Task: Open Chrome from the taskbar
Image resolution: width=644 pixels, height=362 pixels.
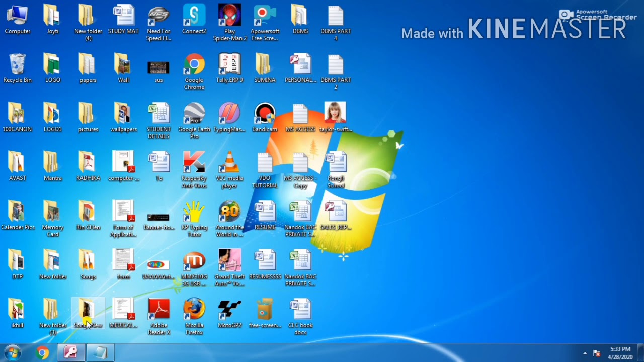Action: 42,353
